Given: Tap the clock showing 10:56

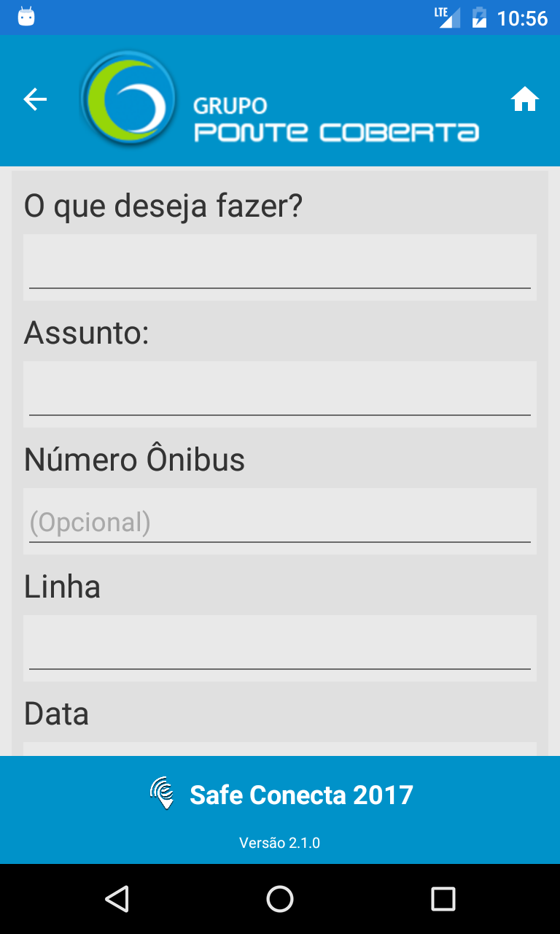Looking at the screenshot, I should coord(522,18).
